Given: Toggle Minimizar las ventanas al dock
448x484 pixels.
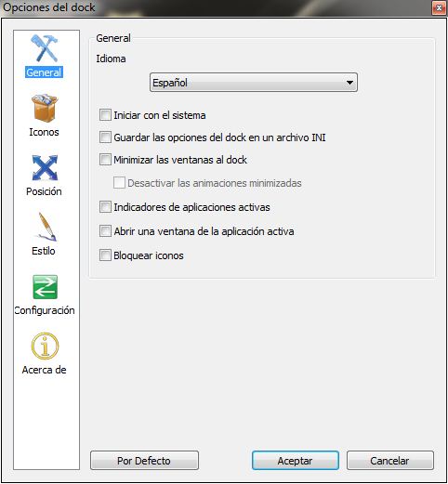Looking at the screenshot, I should pos(105,160).
